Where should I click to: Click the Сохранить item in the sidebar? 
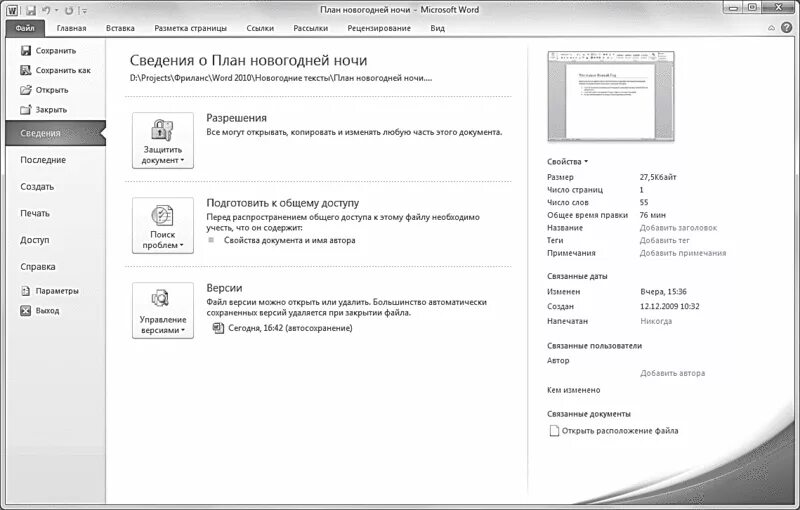click(x=48, y=50)
